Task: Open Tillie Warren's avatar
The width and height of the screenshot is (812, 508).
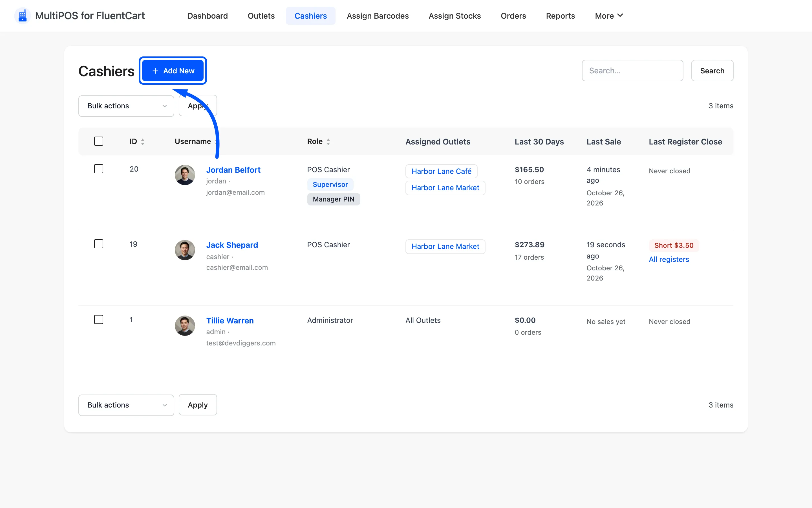Action: (x=185, y=326)
